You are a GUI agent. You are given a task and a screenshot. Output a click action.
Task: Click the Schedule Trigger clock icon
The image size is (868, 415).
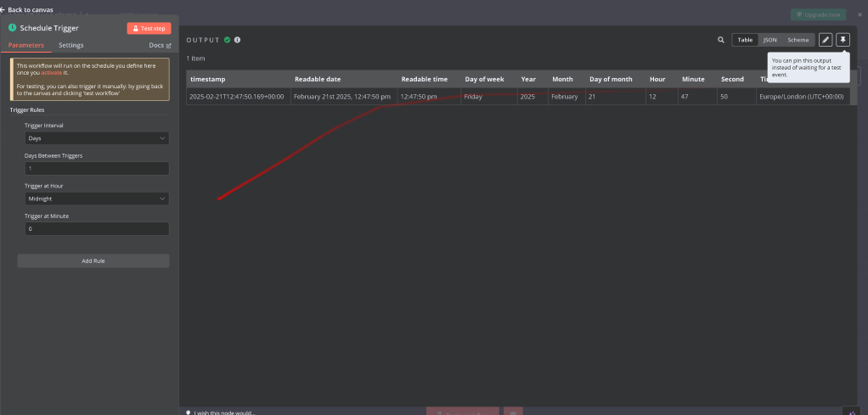(x=12, y=28)
